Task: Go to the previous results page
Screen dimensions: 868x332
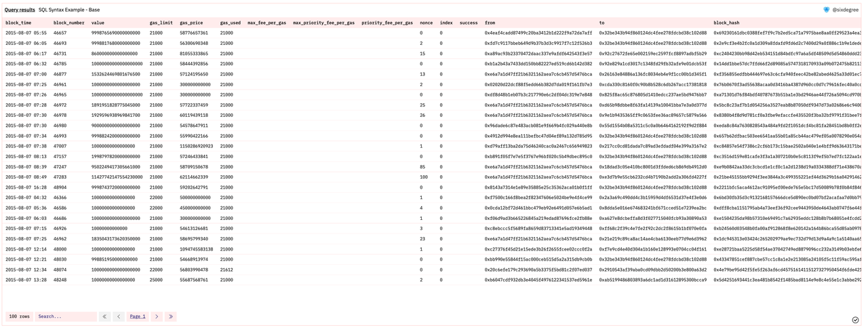Action: pyautogui.click(x=119, y=316)
